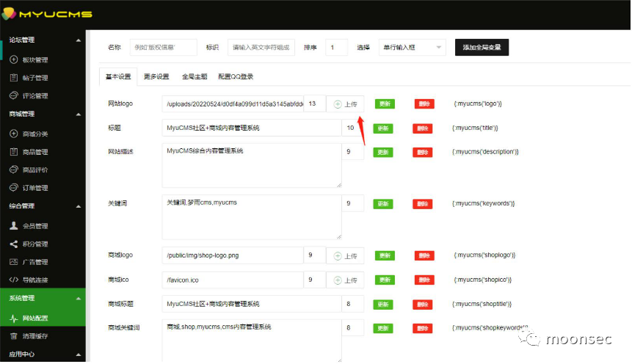Screen dimensions: 632x364
Task: Click the 网站logo path input
Action: pos(233,104)
